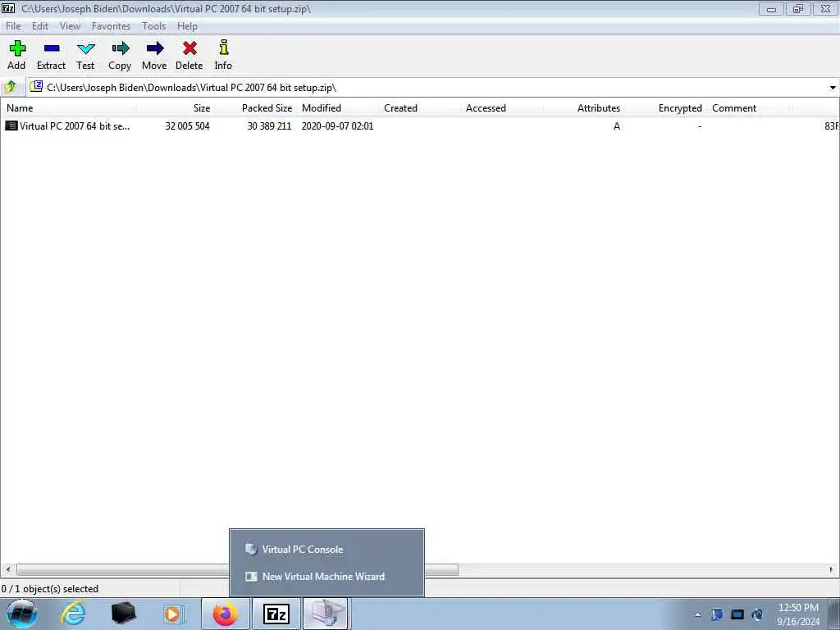The width and height of the screenshot is (840, 630).
Task: Open the File menu
Action: pyautogui.click(x=13, y=26)
